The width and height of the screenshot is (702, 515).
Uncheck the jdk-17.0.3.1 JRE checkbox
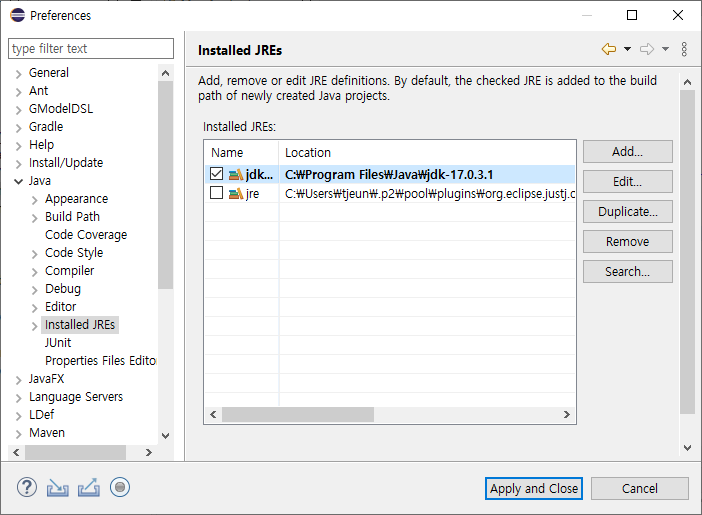click(217, 174)
